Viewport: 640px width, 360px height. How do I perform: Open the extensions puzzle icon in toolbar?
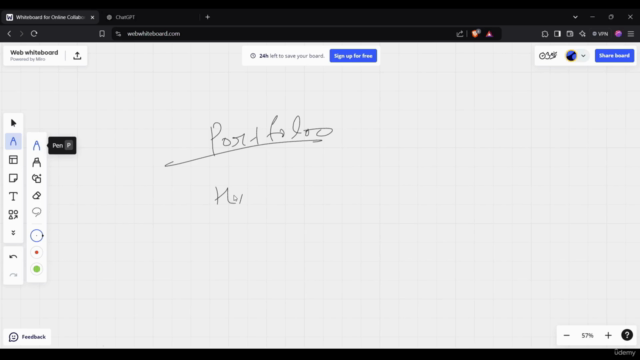(x=545, y=34)
